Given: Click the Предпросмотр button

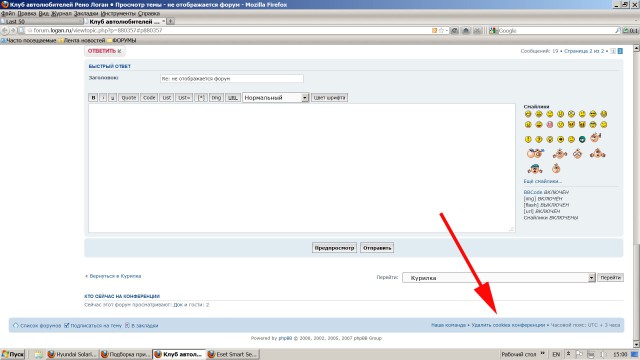Looking at the screenshot, I should tap(334, 248).
